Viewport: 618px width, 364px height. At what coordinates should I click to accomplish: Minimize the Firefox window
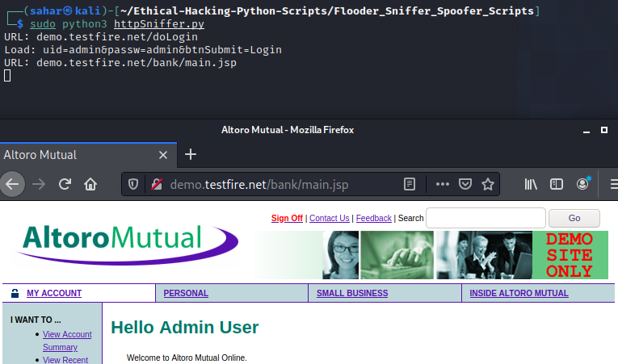(586, 131)
